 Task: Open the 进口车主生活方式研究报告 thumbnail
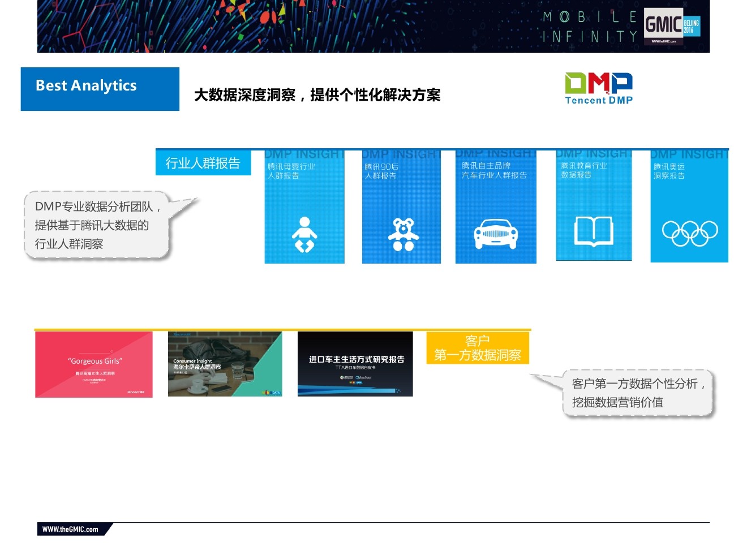[355, 364]
